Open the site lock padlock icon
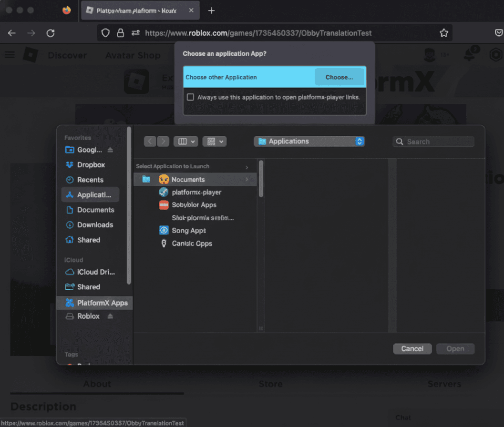504x427 pixels. [x=121, y=33]
